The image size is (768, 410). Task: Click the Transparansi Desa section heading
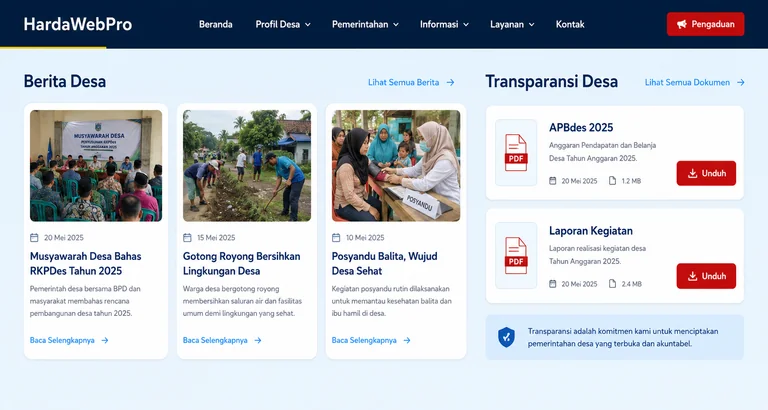click(552, 81)
